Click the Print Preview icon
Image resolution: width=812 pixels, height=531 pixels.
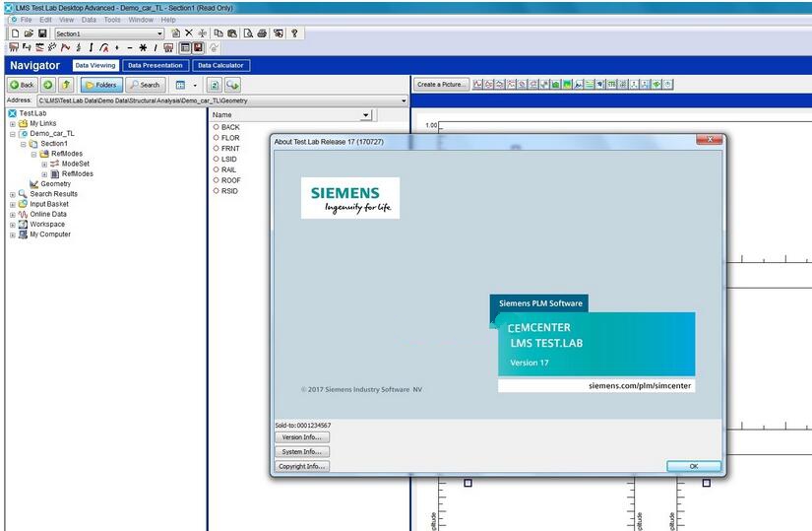[248, 33]
